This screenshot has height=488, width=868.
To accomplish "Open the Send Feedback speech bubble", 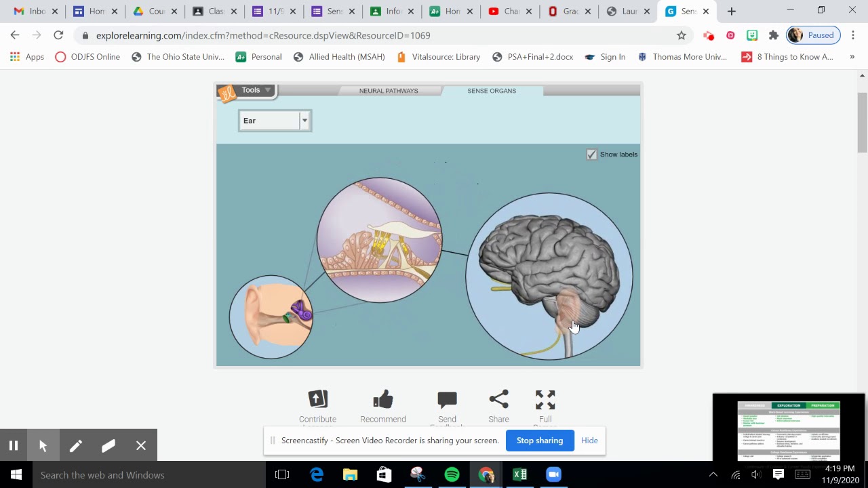I will tap(447, 400).
